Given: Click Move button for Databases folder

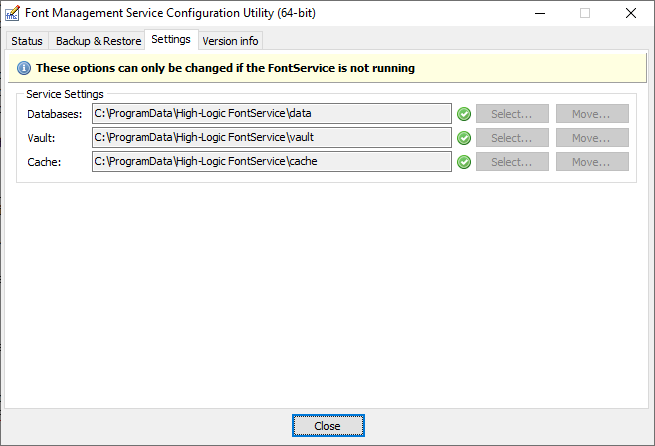Looking at the screenshot, I should coord(592,114).
